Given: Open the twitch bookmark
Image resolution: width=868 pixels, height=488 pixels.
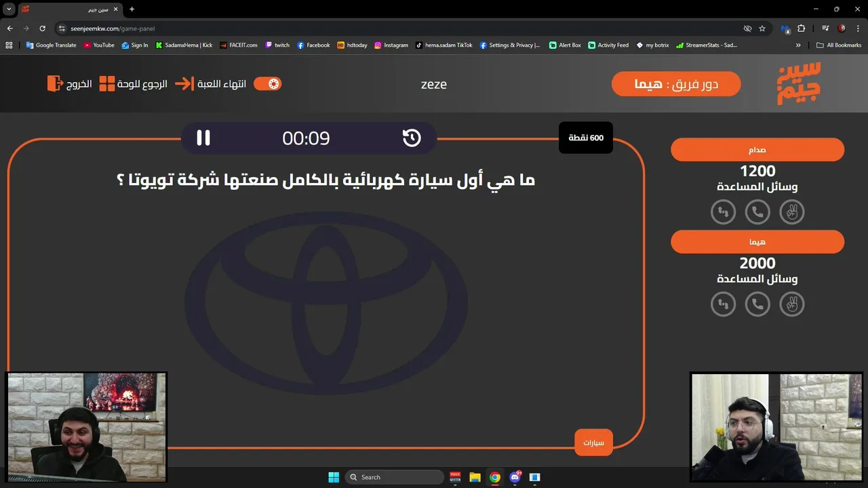Looking at the screenshot, I should point(277,45).
